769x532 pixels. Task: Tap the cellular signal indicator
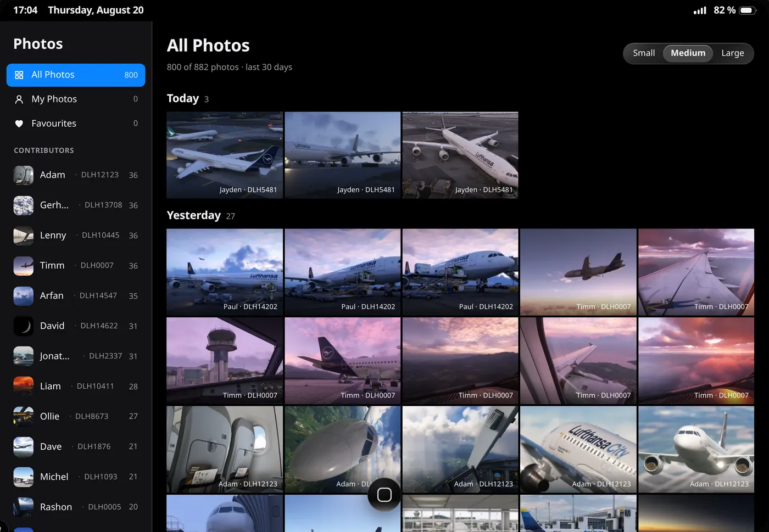pyautogui.click(x=700, y=10)
